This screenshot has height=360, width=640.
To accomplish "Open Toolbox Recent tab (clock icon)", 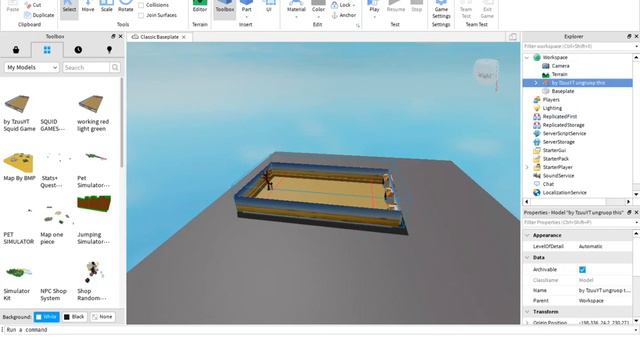I will (78, 49).
